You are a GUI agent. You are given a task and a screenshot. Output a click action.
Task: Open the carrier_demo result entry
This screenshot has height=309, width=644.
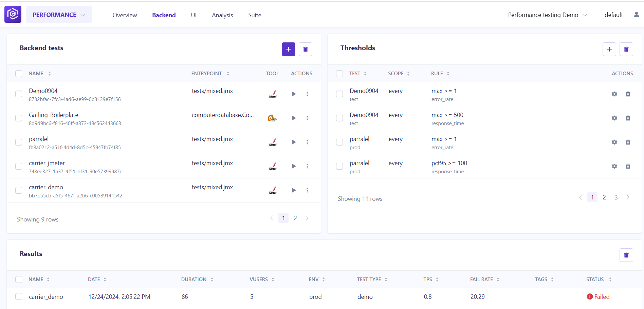click(x=46, y=297)
